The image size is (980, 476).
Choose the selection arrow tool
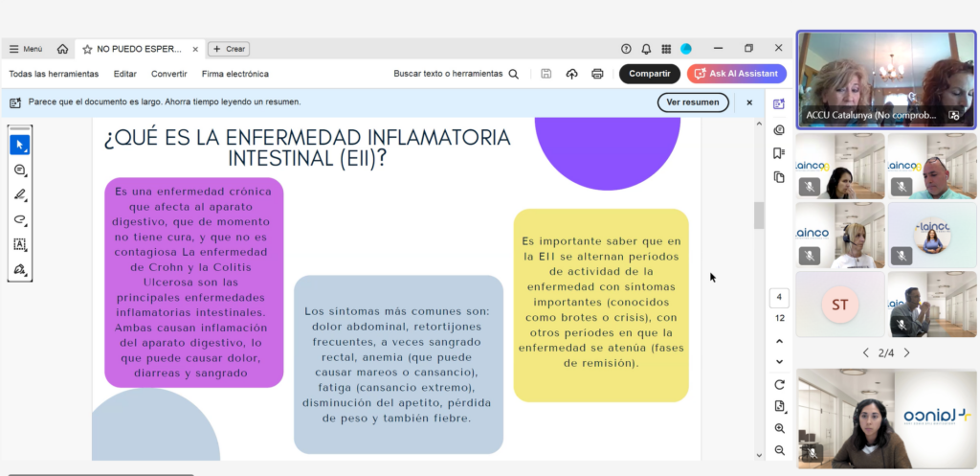(20, 146)
